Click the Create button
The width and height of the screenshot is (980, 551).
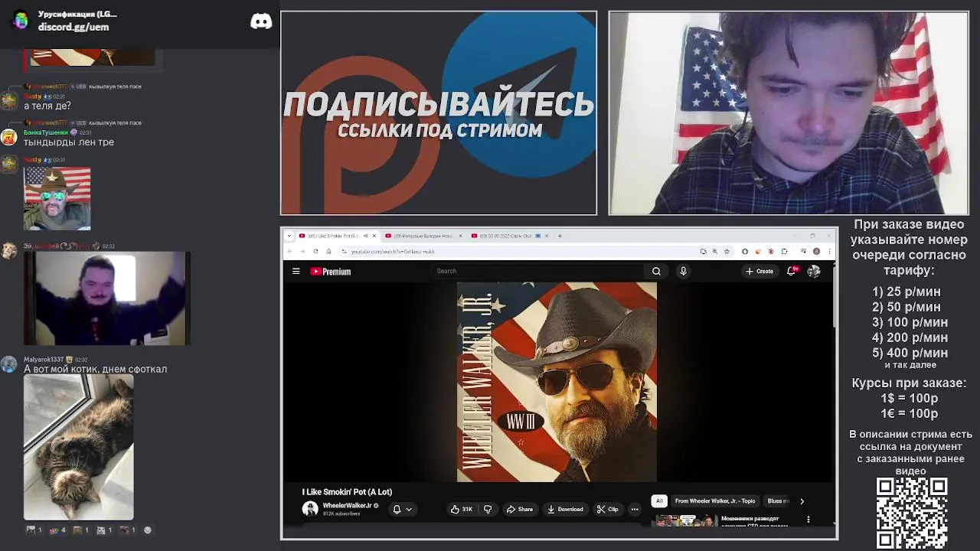pos(759,271)
